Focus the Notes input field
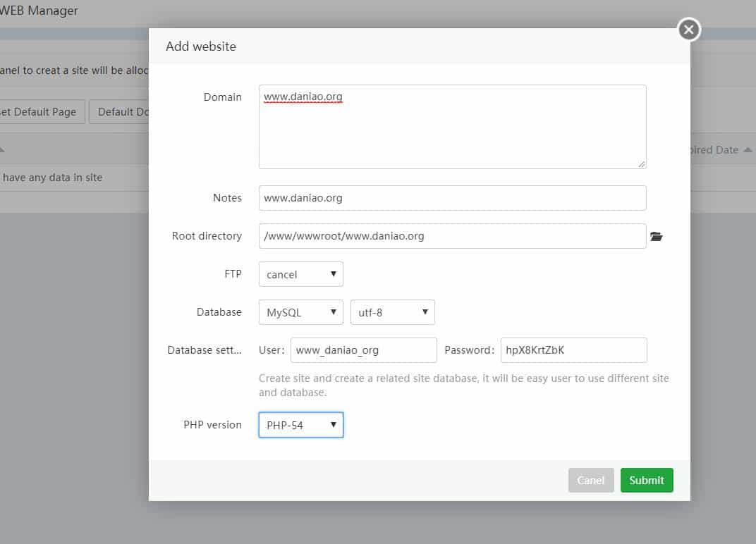Image resolution: width=756 pixels, height=544 pixels. [x=452, y=198]
